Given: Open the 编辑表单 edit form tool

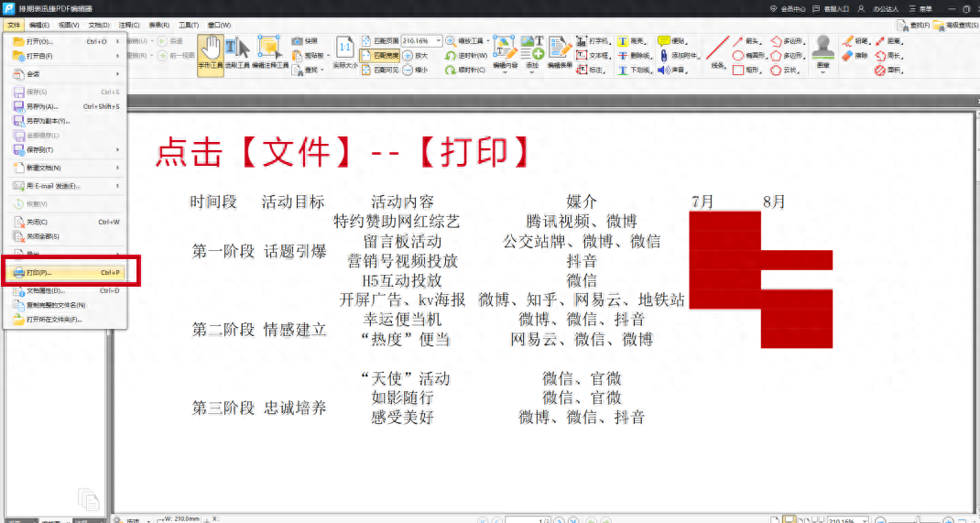Looking at the screenshot, I should pyautogui.click(x=560, y=54).
